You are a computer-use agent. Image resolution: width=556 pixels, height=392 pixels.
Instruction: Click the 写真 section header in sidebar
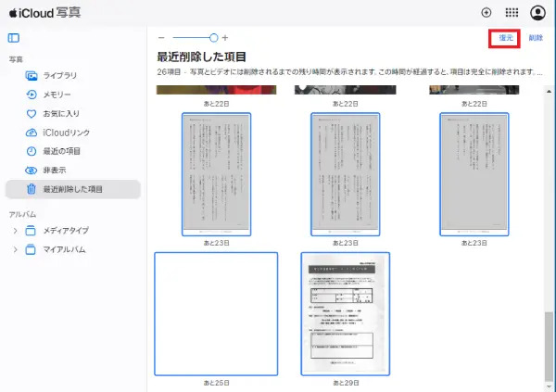click(16, 59)
